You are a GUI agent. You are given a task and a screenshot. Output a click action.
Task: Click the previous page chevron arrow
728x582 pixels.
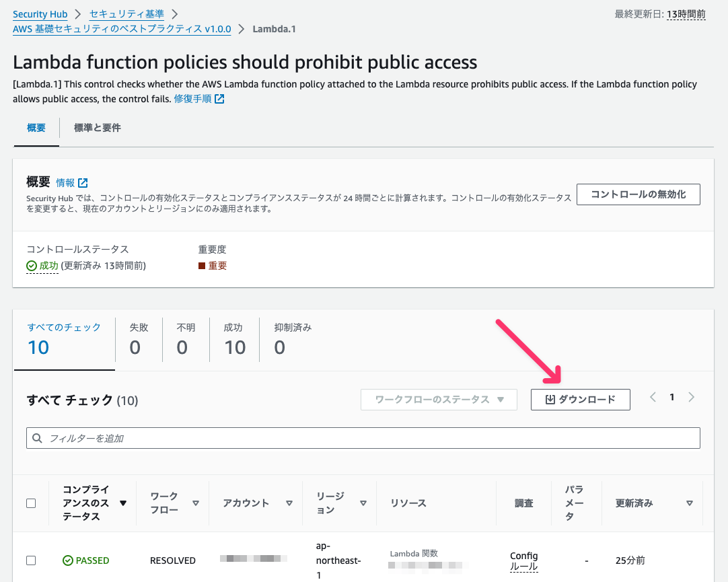pos(652,397)
